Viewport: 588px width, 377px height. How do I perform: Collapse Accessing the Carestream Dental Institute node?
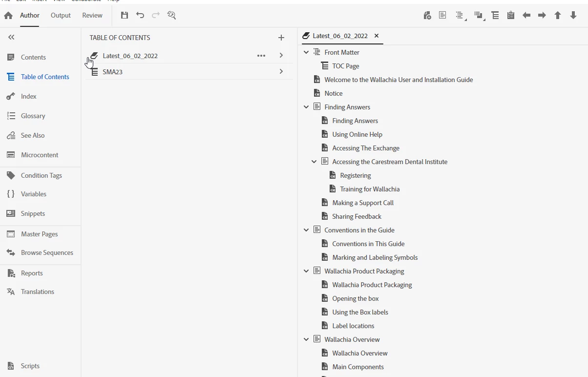tap(314, 162)
